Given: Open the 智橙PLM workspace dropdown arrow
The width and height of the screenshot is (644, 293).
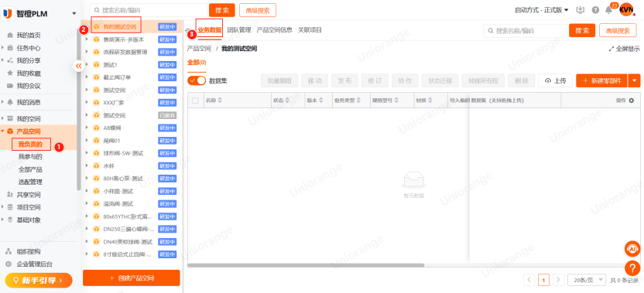Looking at the screenshot, I should 74,14.
